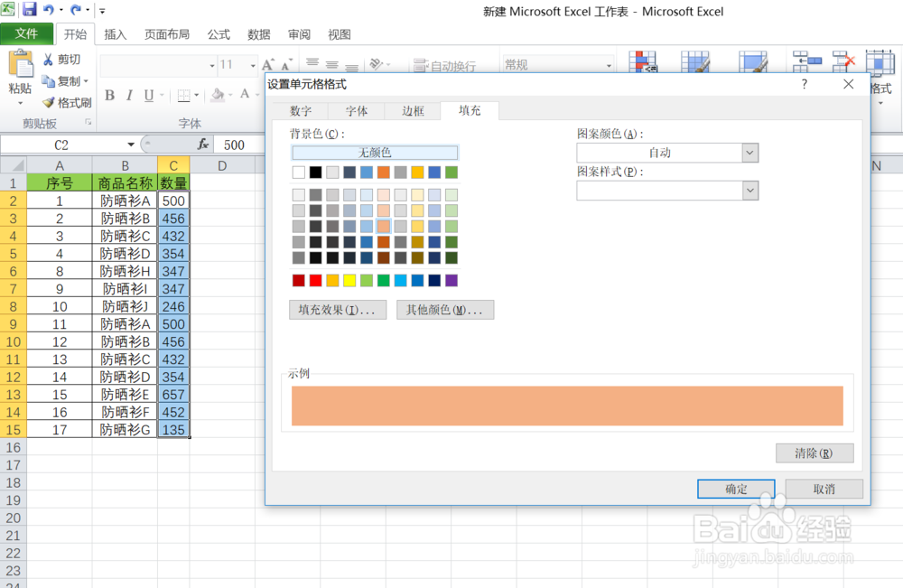Click the dialog help question mark

click(x=804, y=84)
